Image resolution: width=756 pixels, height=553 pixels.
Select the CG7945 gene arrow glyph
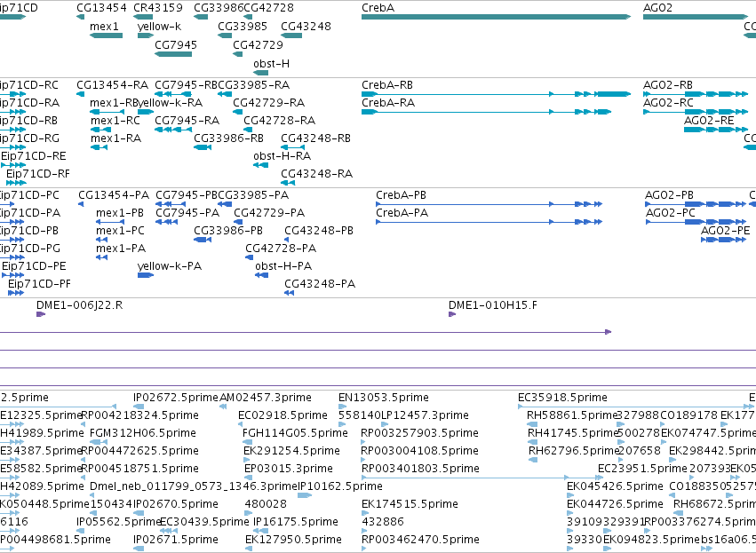(x=173, y=54)
